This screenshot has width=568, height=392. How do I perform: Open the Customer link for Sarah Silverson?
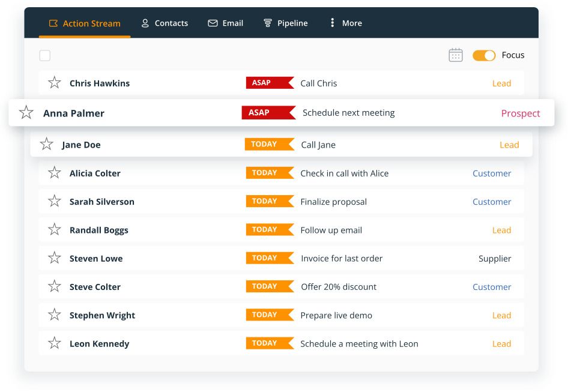coord(492,202)
